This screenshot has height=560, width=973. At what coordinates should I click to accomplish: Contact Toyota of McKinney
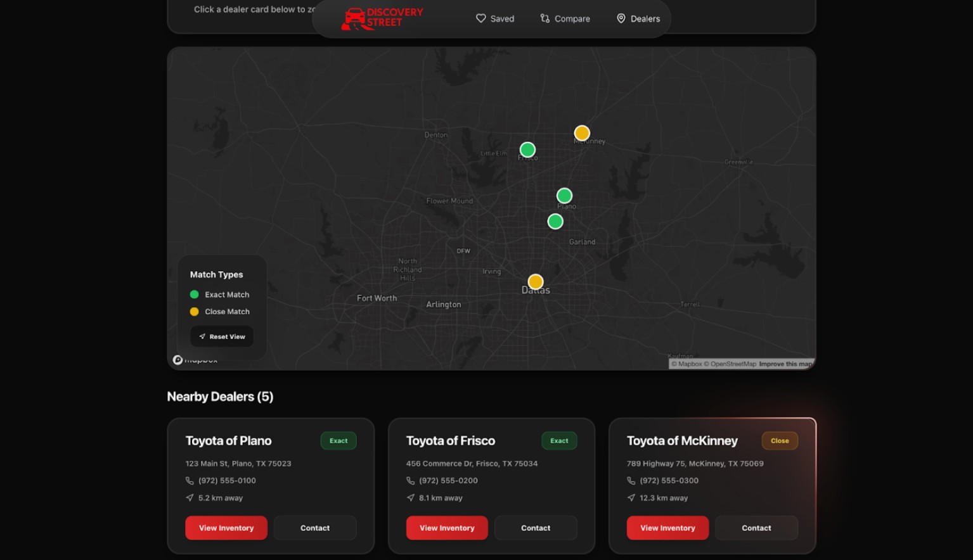pos(756,528)
